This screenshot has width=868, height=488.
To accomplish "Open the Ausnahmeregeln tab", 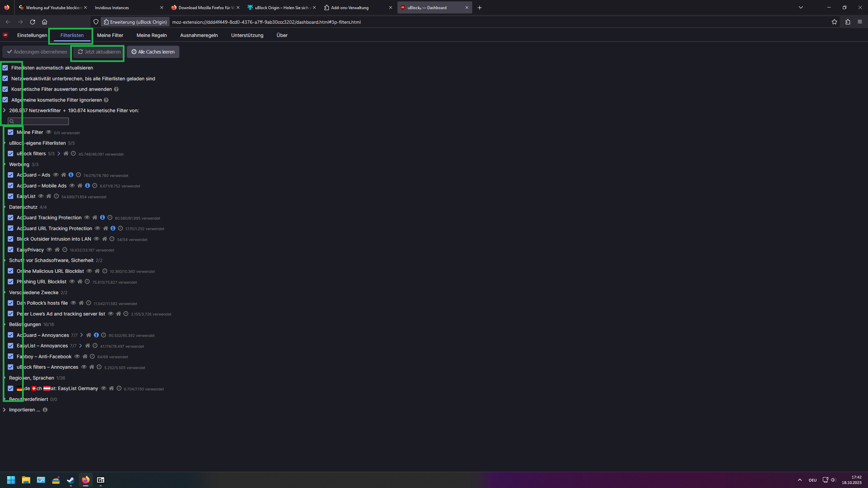I will [x=199, y=35].
